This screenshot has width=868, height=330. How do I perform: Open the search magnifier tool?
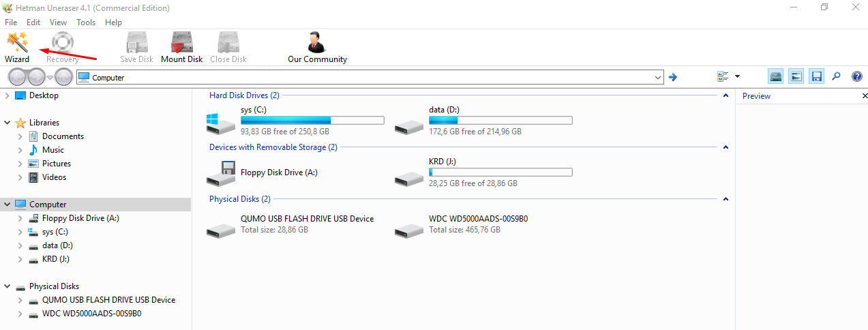click(837, 77)
